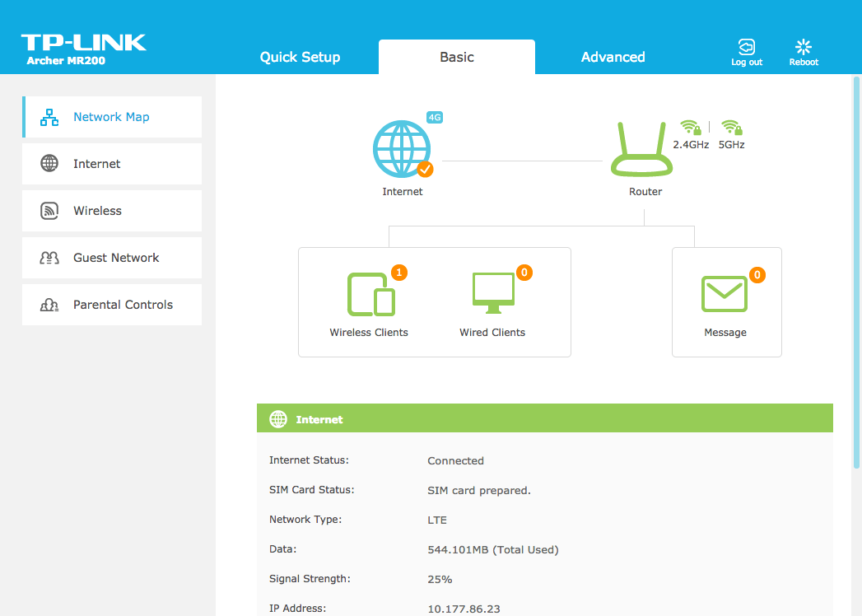Viewport: 862px width, 616px height.
Task: Click the vertical page scrollbar
Action: (x=855, y=272)
